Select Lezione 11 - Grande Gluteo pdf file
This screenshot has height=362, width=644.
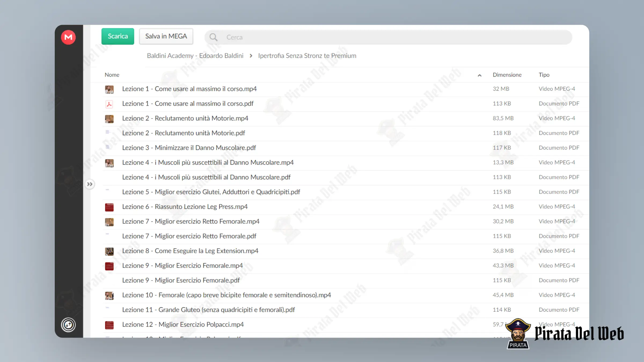[x=208, y=310]
